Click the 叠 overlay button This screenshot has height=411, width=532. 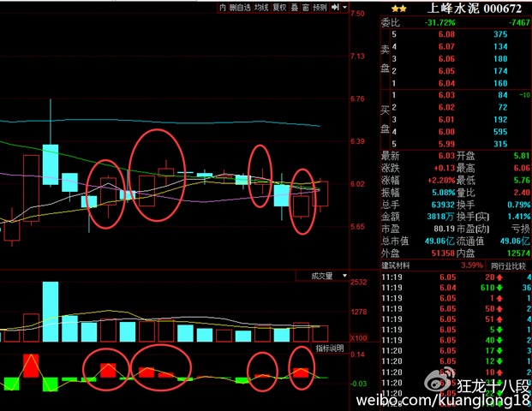(294, 8)
